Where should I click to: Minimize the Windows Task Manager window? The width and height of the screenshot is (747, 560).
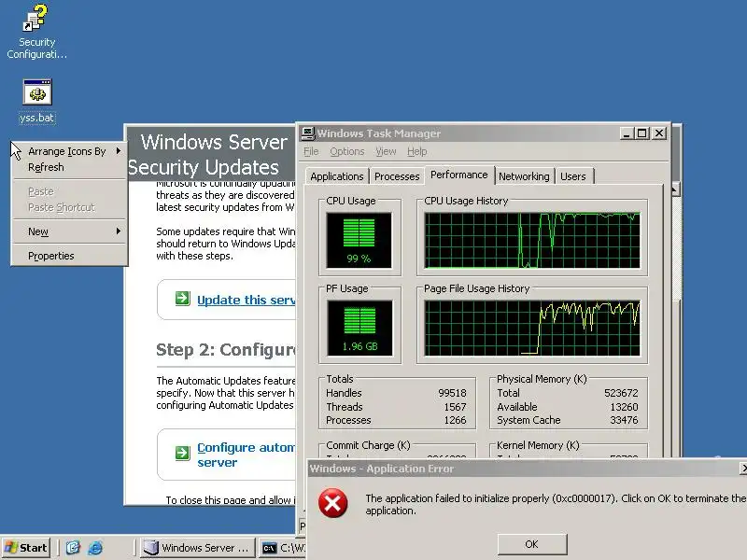tap(626, 133)
